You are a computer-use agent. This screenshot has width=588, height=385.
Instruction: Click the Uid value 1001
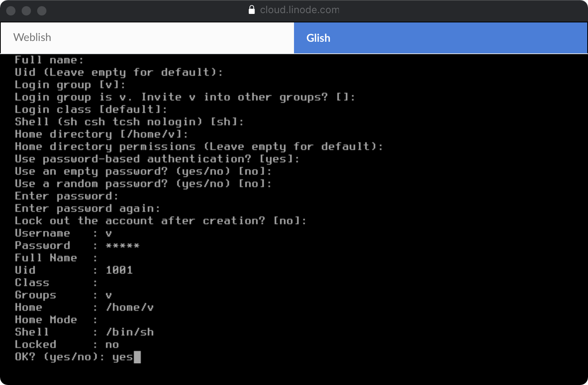119,270
